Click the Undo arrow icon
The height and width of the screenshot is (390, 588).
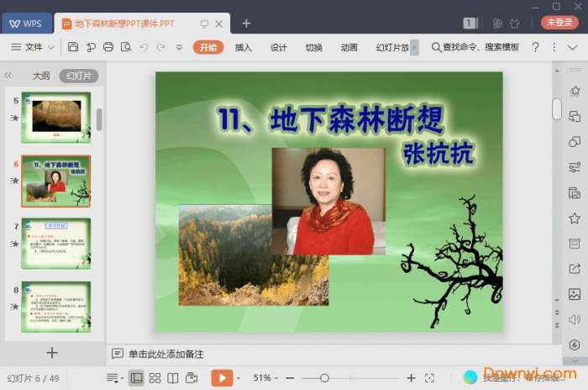tap(144, 47)
